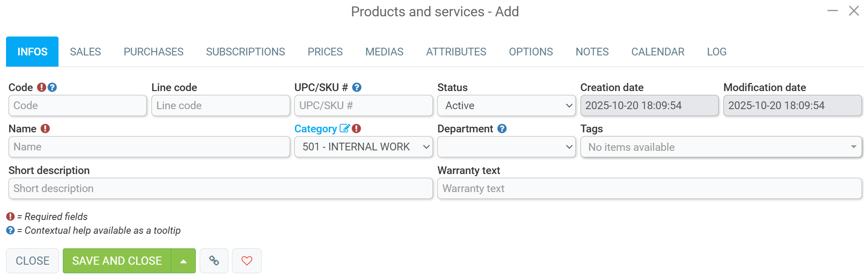Open the Status dropdown showing Active
The height and width of the screenshot is (278, 868).
tap(506, 106)
